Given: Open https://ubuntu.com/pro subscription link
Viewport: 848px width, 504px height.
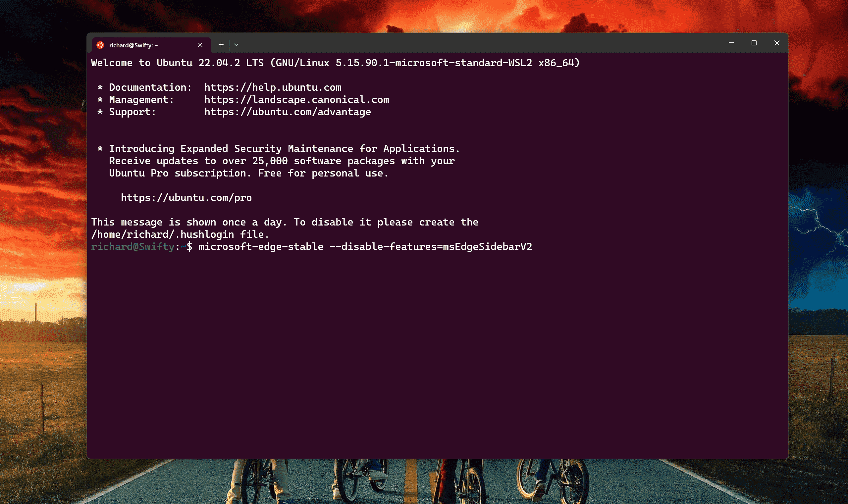Looking at the screenshot, I should (x=185, y=197).
